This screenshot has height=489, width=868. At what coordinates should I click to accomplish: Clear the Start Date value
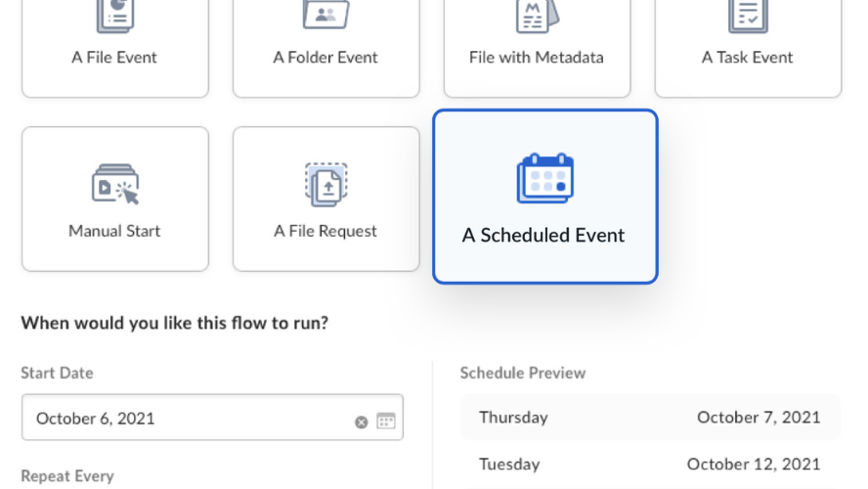tap(361, 422)
